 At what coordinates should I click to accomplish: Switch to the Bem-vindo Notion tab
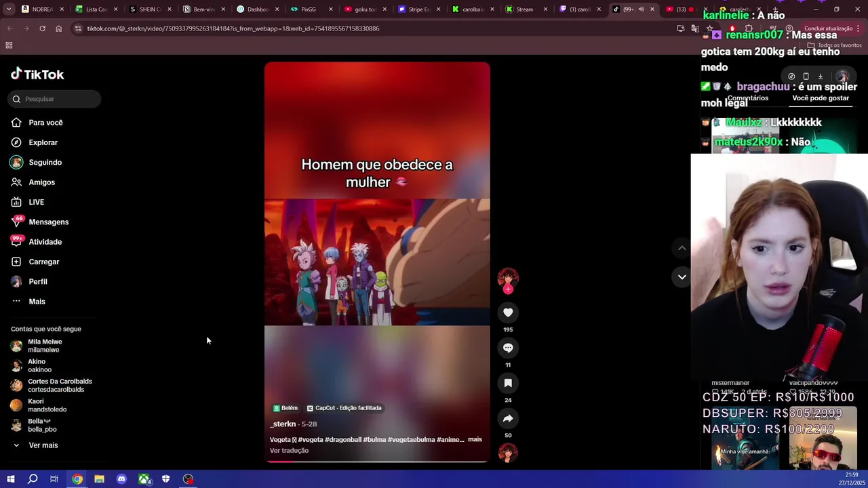tap(204, 9)
